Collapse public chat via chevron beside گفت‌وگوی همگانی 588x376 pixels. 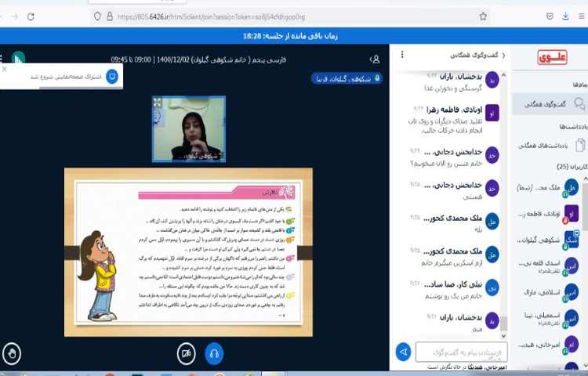[503, 56]
